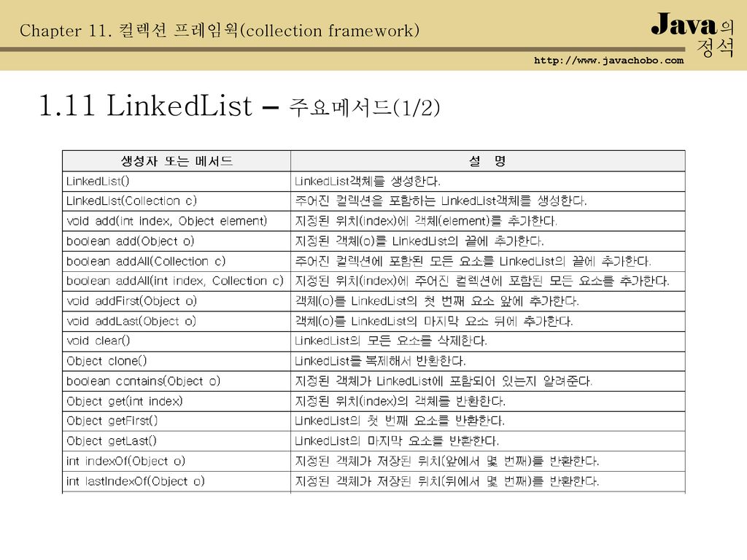Image resolution: width=747 pixels, height=560 pixels.
Task: Select 'void add(int index, Object element)' cell
Action: [x=177, y=222]
